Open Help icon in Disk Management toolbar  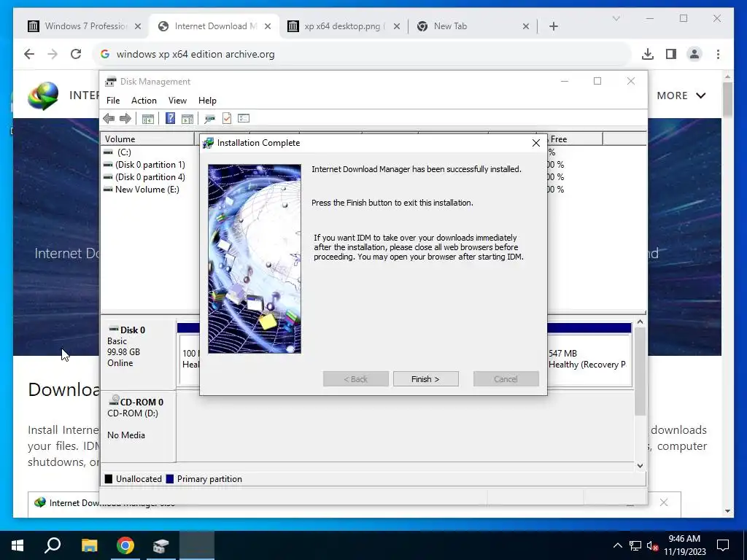pos(170,119)
